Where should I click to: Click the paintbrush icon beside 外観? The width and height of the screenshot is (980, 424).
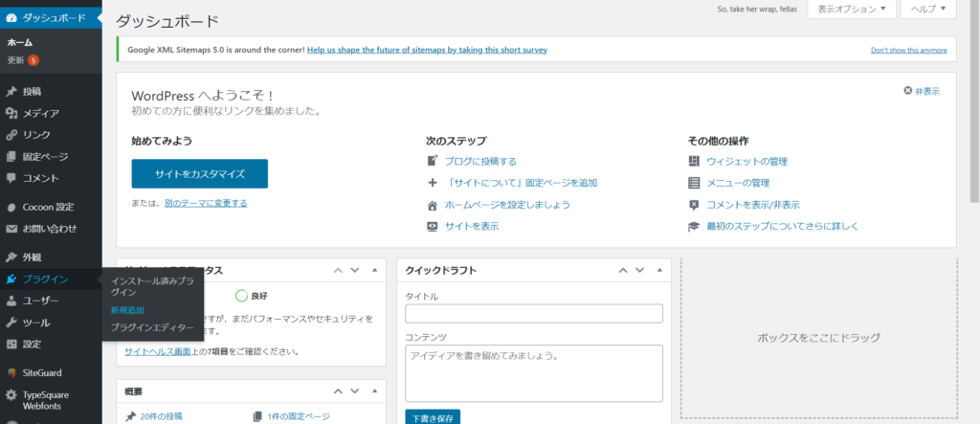[x=11, y=257]
